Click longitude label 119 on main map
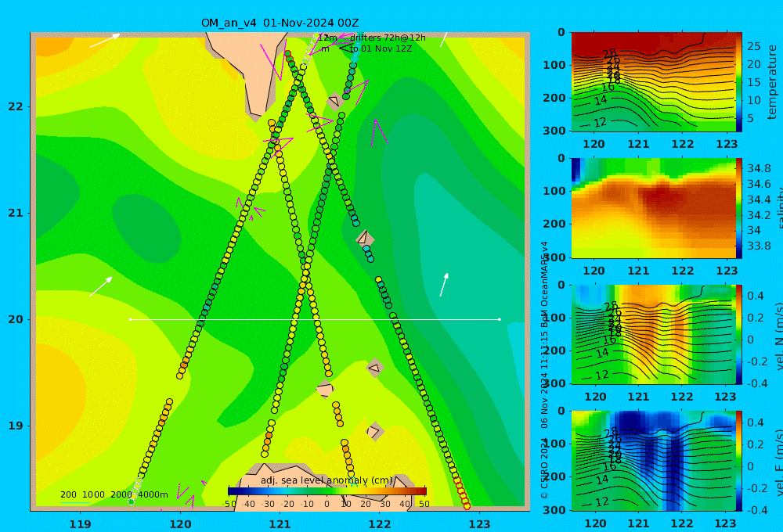Screen dimensions: 783x532 coord(80,524)
